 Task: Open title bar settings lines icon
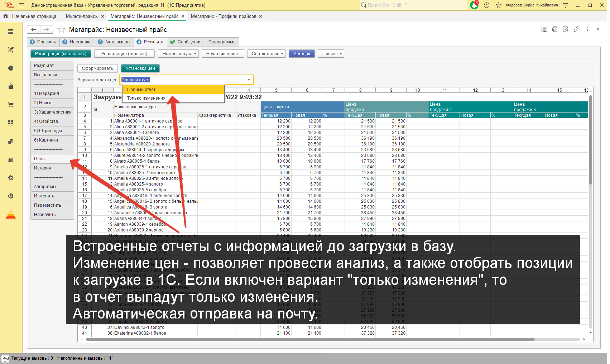coord(566,5)
